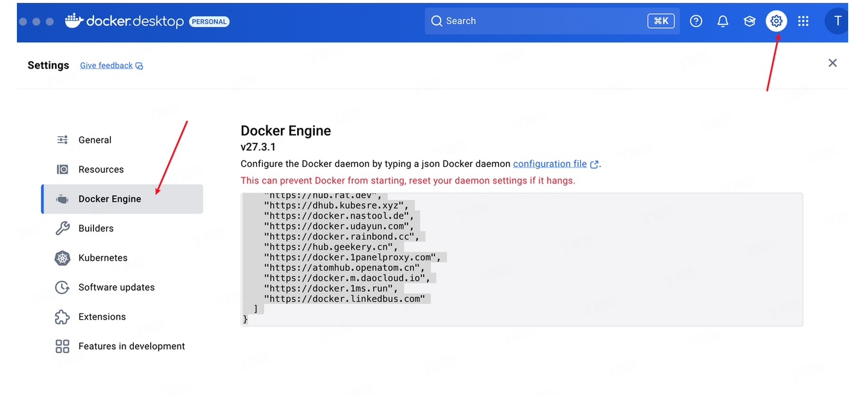
Task: Switch to the General settings section
Action: (95, 140)
